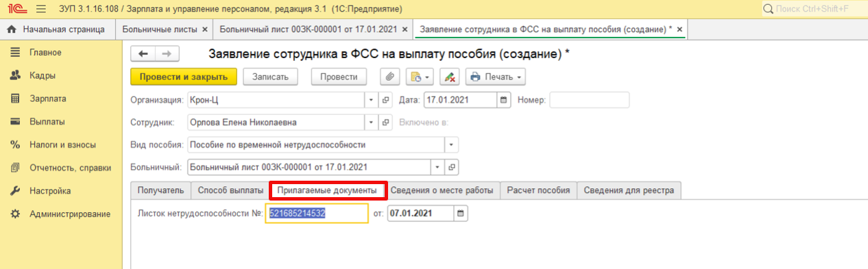Image resolution: width=868 pixels, height=269 pixels.
Task: Click the Записать button
Action: click(x=274, y=77)
